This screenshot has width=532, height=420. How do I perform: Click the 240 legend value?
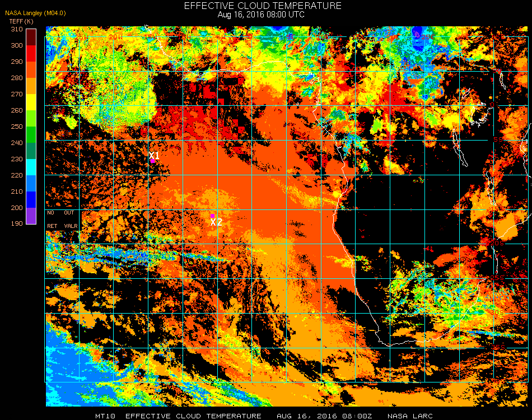pyautogui.click(x=17, y=143)
